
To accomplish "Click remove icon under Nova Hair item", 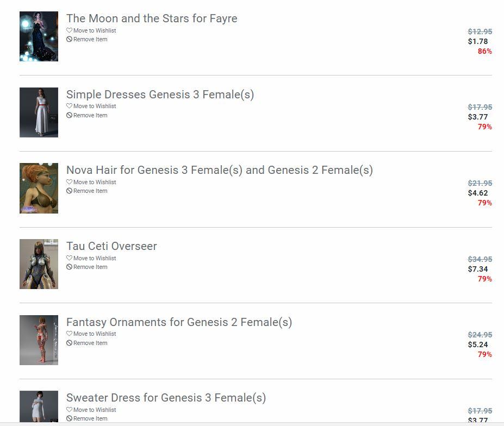I will tap(69, 191).
